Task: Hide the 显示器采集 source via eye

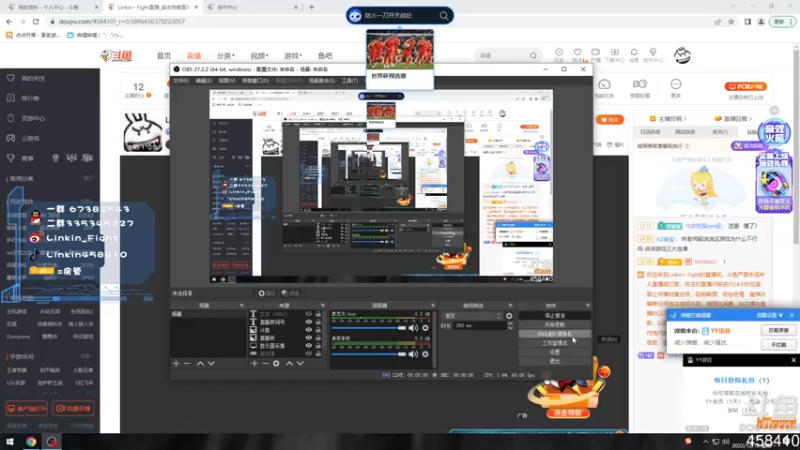Action: point(308,345)
